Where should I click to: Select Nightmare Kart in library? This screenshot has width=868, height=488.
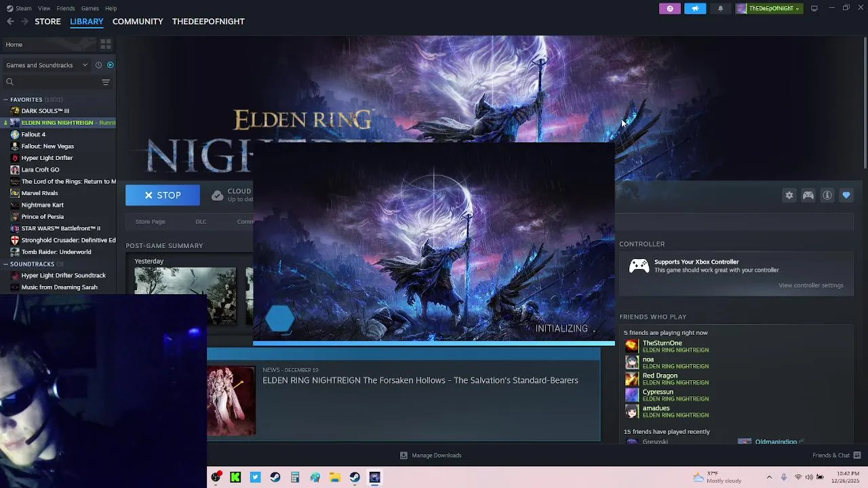42,205
